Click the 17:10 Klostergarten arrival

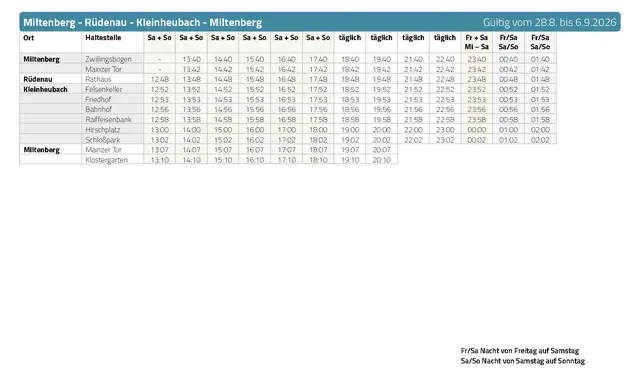click(x=287, y=160)
